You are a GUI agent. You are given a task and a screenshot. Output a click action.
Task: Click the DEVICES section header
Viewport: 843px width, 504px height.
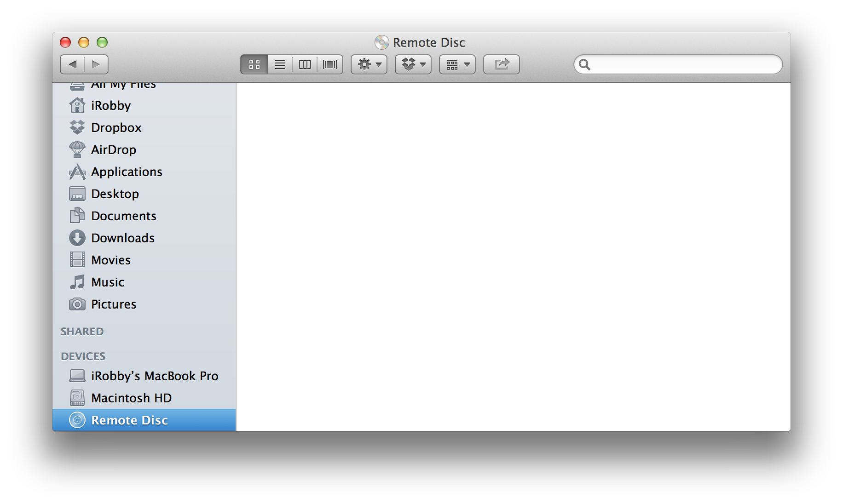pyautogui.click(x=83, y=356)
